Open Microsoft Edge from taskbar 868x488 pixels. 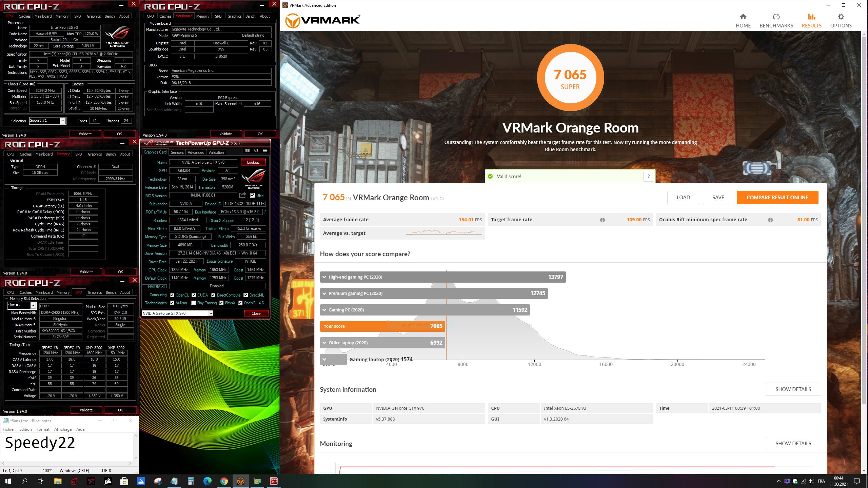(207, 481)
